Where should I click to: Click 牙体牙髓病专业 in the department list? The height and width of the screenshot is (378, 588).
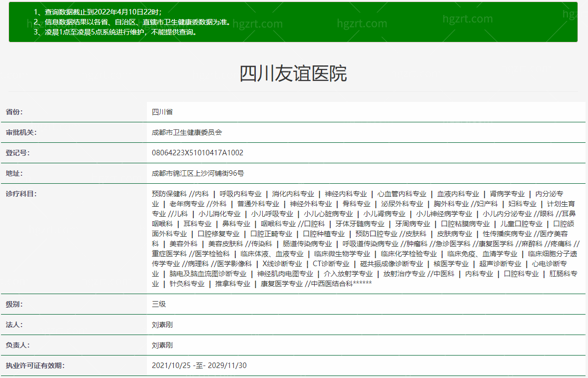[x=360, y=224]
